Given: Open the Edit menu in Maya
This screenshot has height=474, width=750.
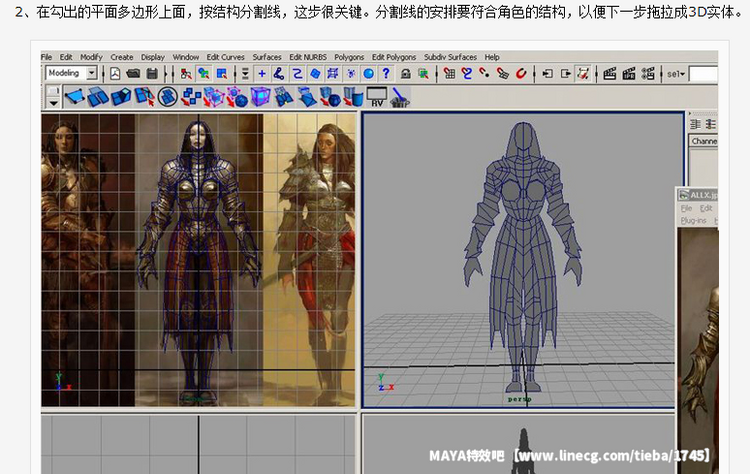Looking at the screenshot, I should click(x=66, y=57).
